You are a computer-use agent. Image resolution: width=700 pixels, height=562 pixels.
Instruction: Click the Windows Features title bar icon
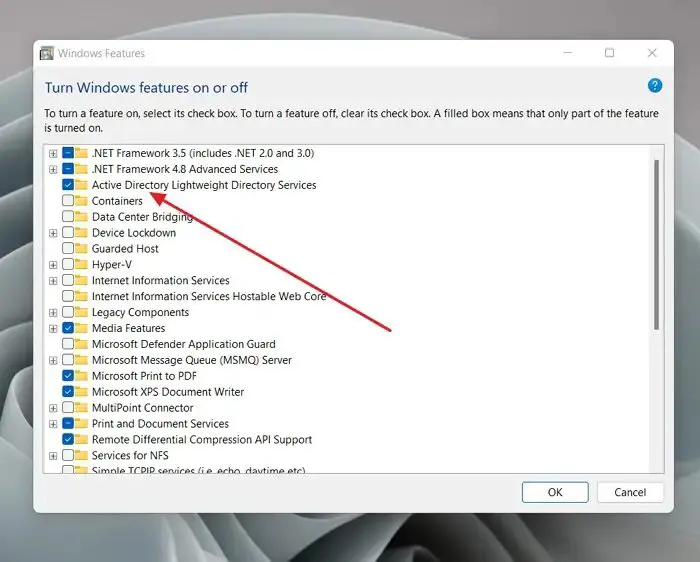point(46,53)
